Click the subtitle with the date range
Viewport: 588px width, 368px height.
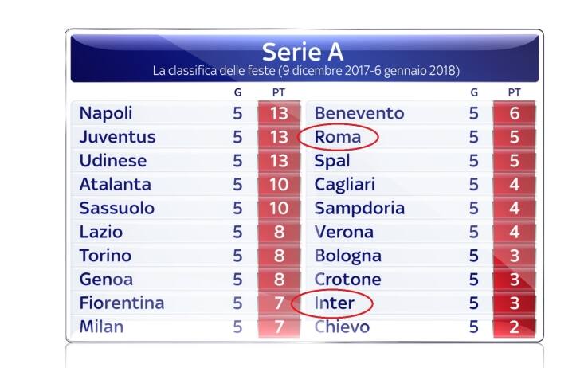306,71
